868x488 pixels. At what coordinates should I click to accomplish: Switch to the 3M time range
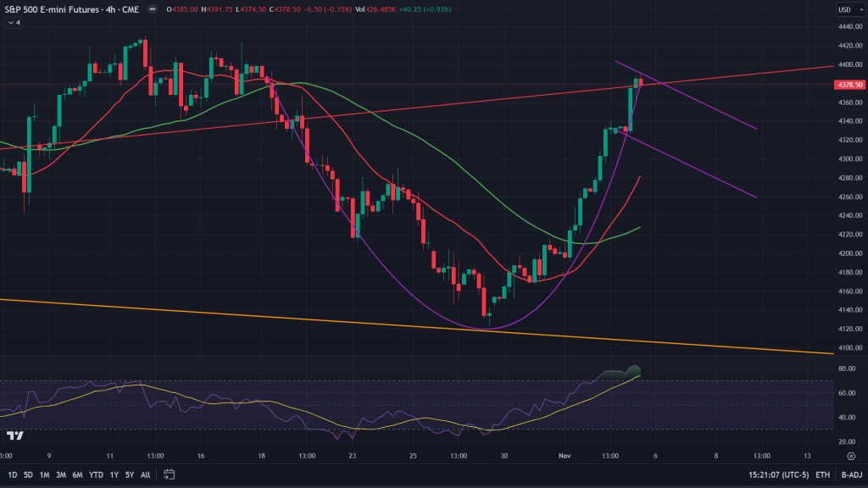click(61, 474)
